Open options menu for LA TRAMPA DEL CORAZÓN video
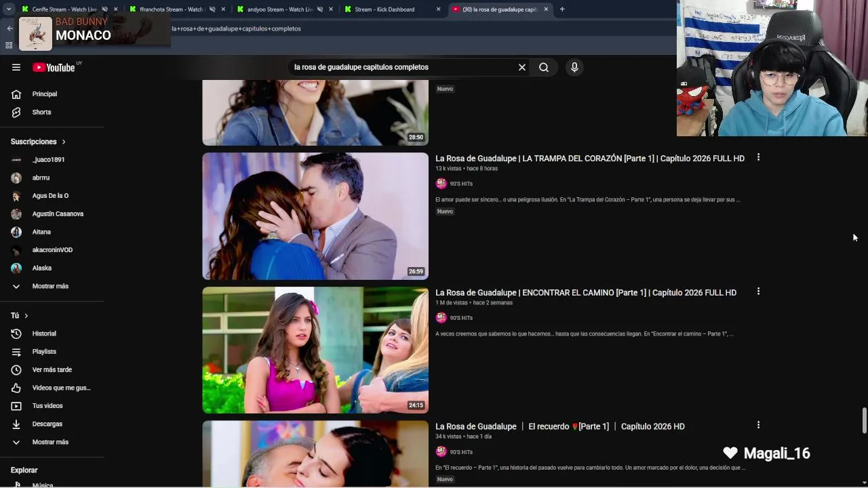Image resolution: width=868 pixels, height=488 pixels. pyautogui.click(x=758, y=157)
